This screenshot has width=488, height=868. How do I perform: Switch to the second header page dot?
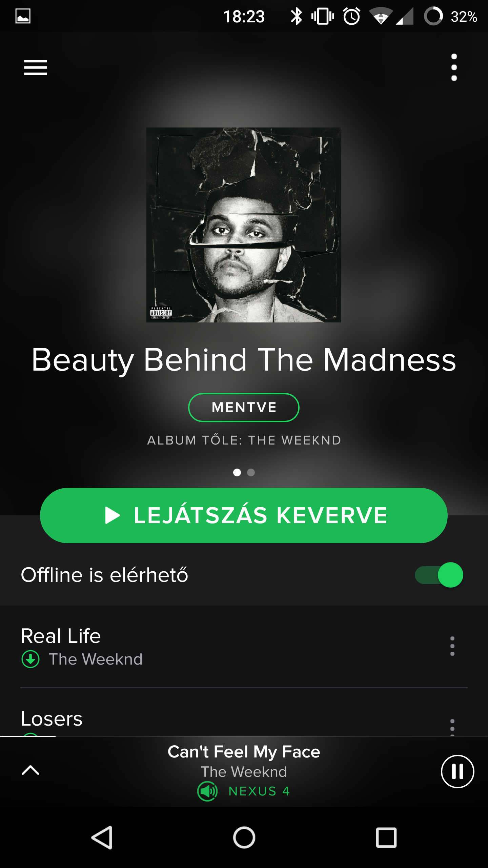tap(251, 472)
